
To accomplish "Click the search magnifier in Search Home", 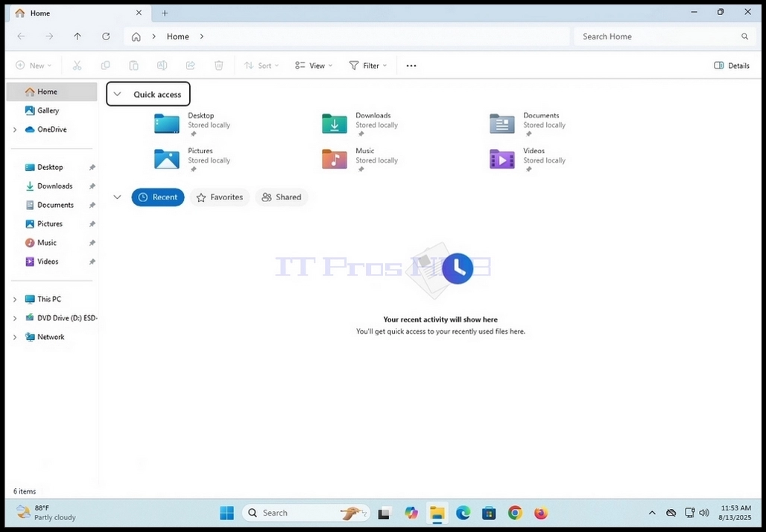I will [744, 37].
